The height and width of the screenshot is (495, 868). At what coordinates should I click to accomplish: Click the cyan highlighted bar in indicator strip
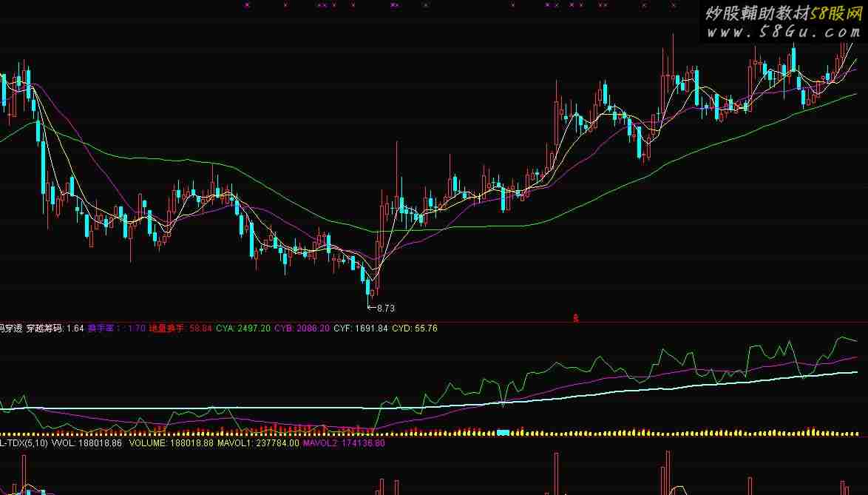point(503,431)
